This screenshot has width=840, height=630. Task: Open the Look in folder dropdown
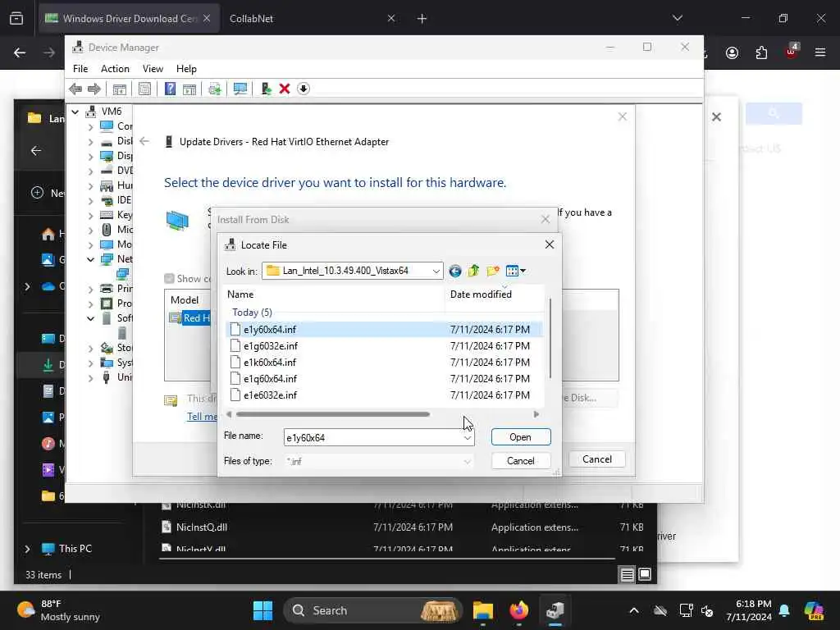(x=436, y=271)
